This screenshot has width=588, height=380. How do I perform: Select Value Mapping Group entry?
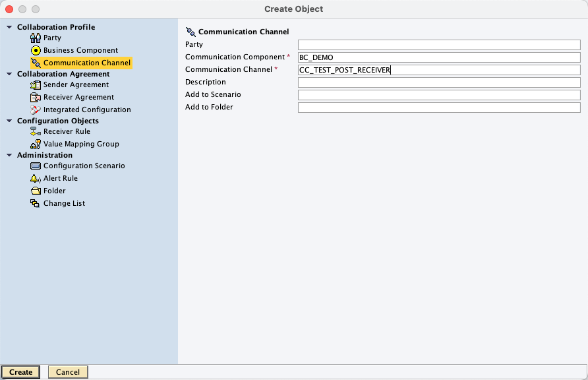coord(81,144)
